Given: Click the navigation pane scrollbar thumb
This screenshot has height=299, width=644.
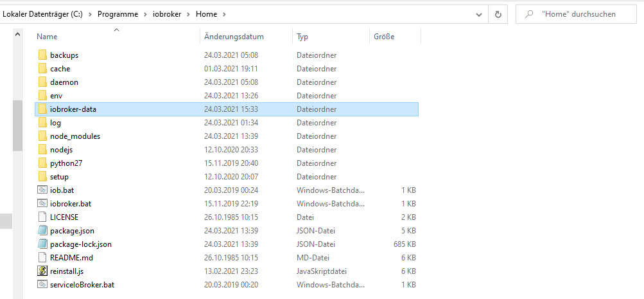Looking at the screenshot, I should (x=18, y=125).
